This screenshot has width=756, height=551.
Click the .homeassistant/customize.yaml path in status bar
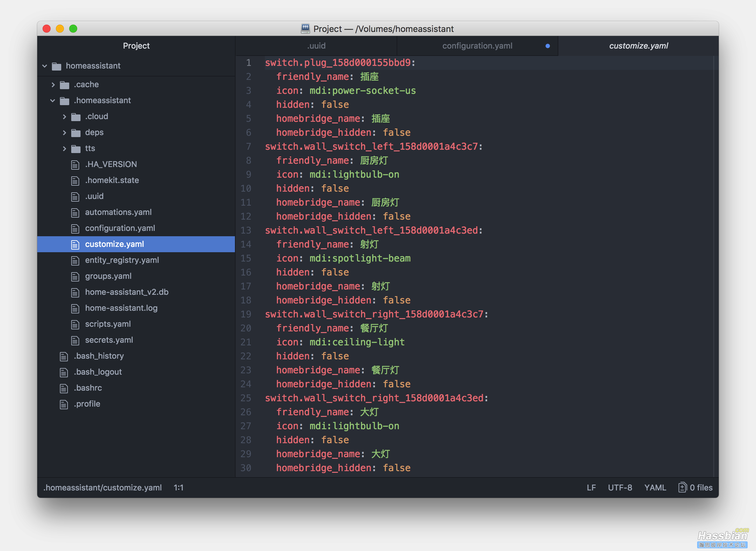(x=102, y=488)
